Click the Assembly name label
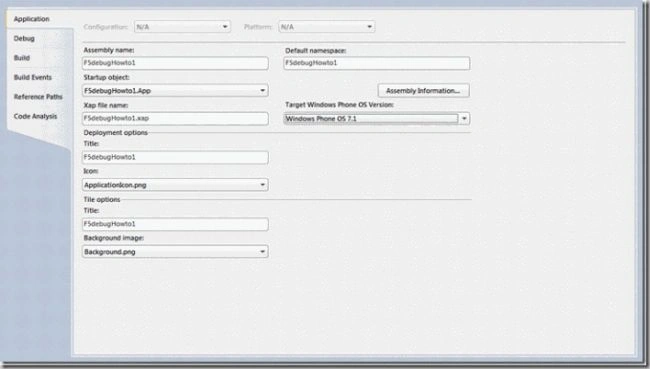Viewport: 650px width, 369px height. 109,50
